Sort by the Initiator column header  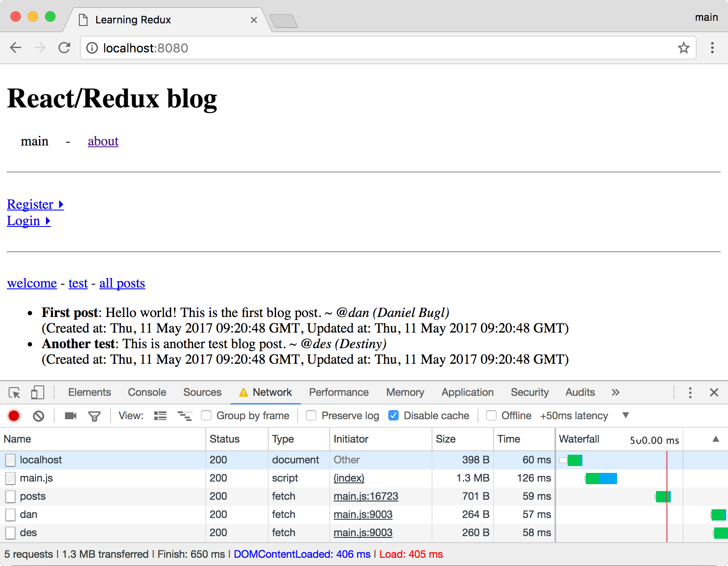click(381, 439)
